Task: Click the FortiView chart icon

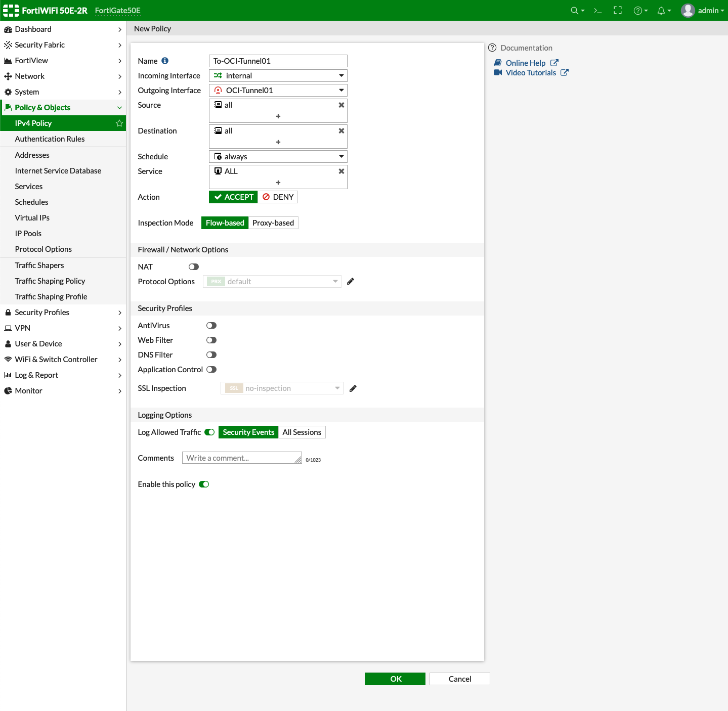Action: coord(8,61)
